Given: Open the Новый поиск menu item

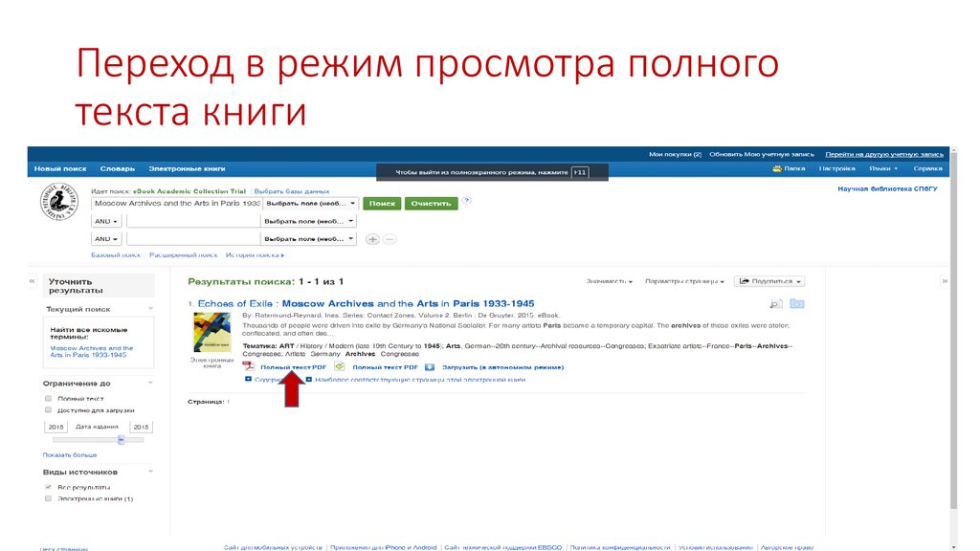Looking at the screenshot, I should (x=60, y=168).
